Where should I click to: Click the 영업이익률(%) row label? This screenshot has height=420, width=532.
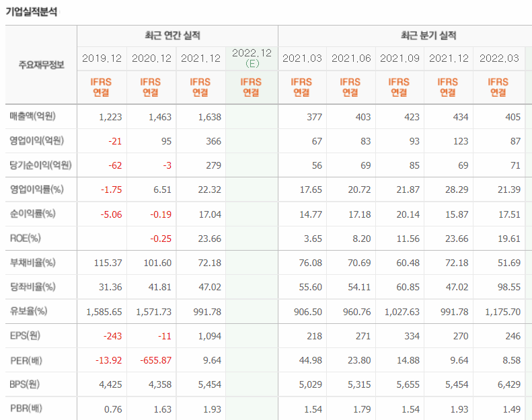[36, 189]
